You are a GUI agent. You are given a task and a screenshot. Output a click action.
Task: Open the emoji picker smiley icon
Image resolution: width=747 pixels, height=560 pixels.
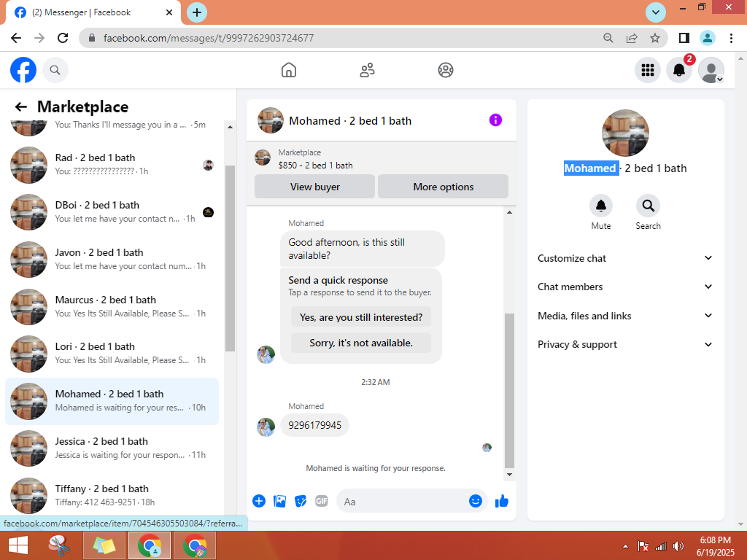click(476, 501)
